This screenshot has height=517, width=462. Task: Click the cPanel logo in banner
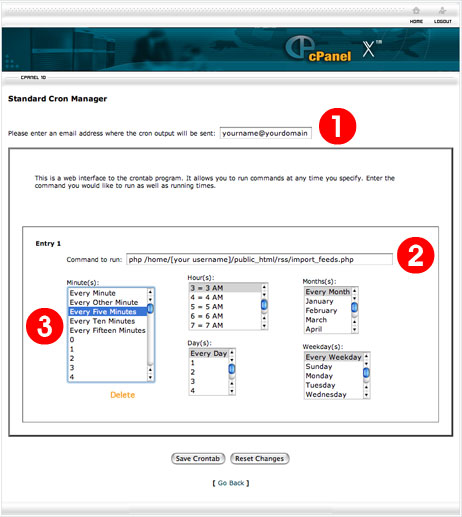(x=318, y=50)
